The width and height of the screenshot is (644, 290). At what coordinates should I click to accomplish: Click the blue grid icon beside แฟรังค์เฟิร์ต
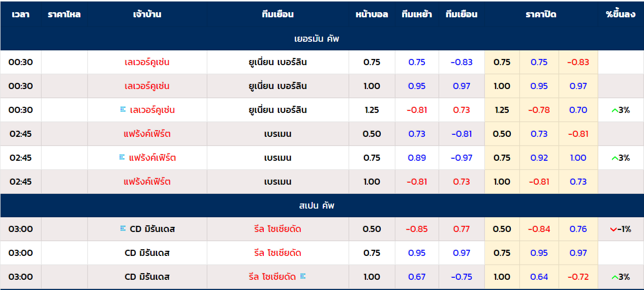[121, 157]
